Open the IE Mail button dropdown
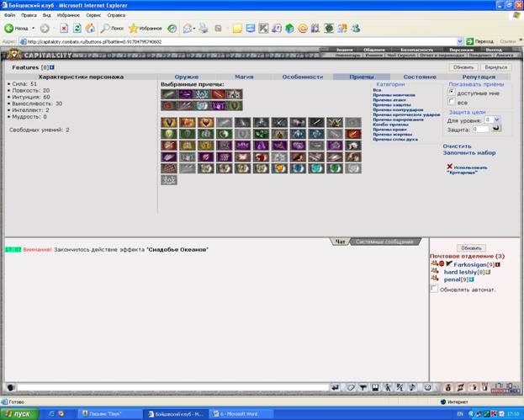This screenshot has width=524, height=420. (x=194, y=29)
